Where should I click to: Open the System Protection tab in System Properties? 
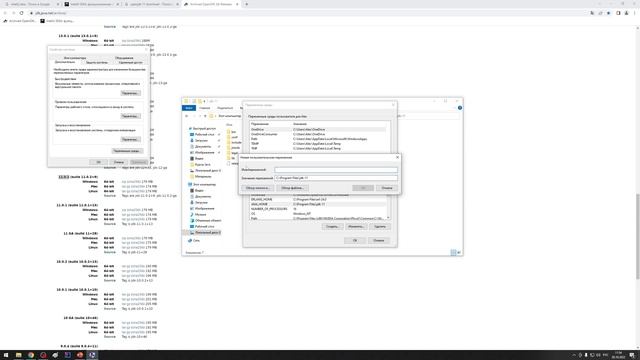(97, 62)
